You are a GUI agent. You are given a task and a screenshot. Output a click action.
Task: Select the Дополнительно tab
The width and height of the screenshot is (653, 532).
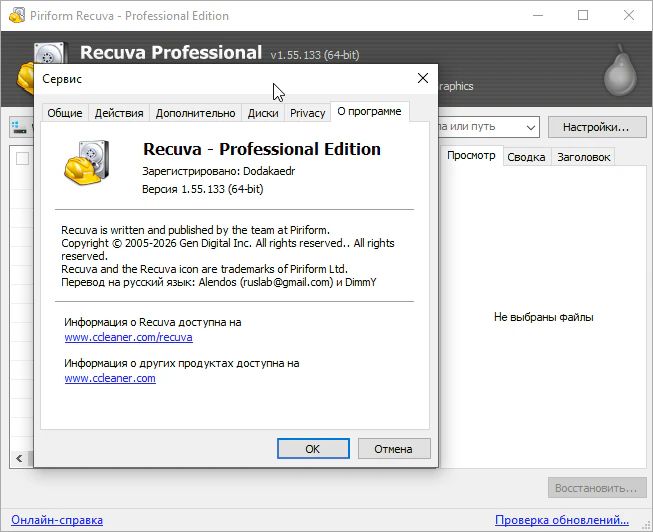195,113
